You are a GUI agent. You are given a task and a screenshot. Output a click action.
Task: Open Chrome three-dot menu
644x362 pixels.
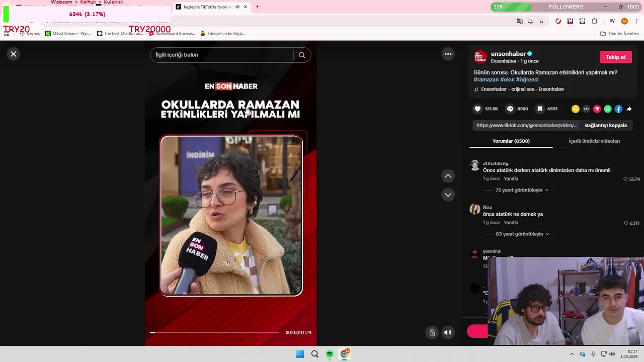click(637, 21)
